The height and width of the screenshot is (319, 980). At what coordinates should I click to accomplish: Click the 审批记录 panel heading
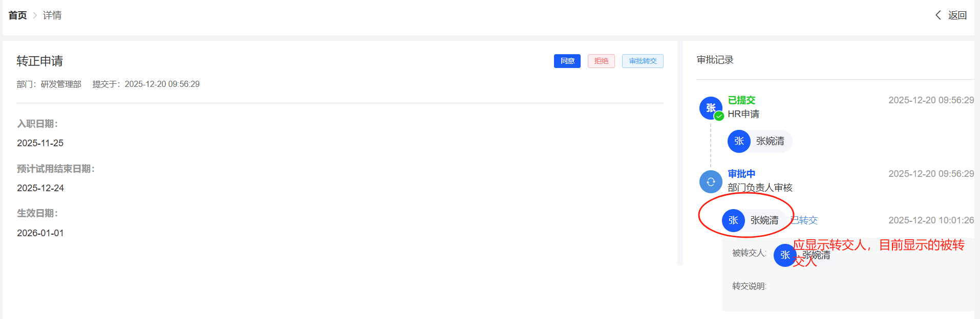click(x=715, y=60)
